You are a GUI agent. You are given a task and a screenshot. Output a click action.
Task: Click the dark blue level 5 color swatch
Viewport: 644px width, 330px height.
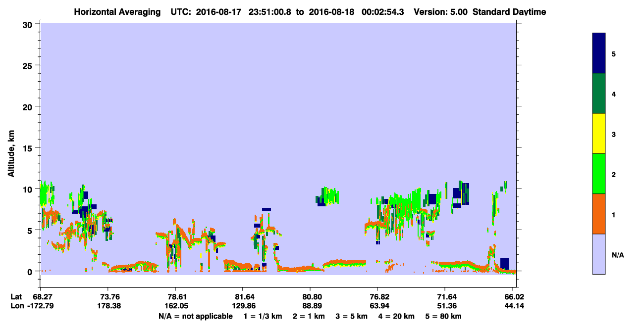[599, 53]
